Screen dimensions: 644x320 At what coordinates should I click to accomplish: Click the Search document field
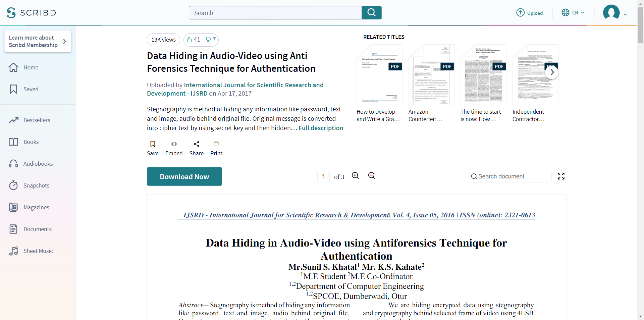point(510,176)
